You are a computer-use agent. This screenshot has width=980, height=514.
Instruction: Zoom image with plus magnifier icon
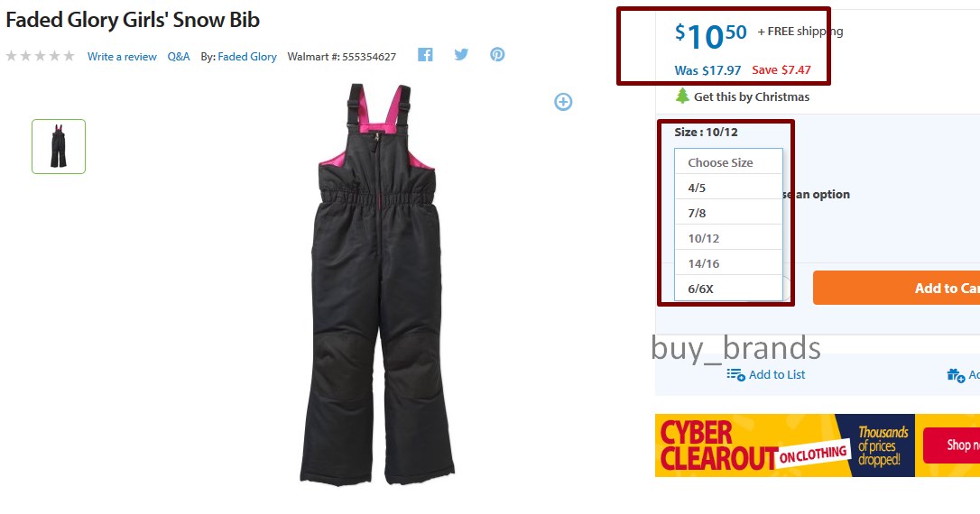tap(563, 102)
